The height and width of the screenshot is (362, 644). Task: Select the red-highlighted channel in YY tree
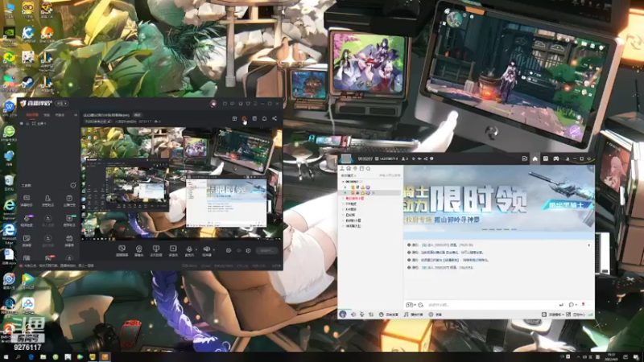tap(354, 198)
